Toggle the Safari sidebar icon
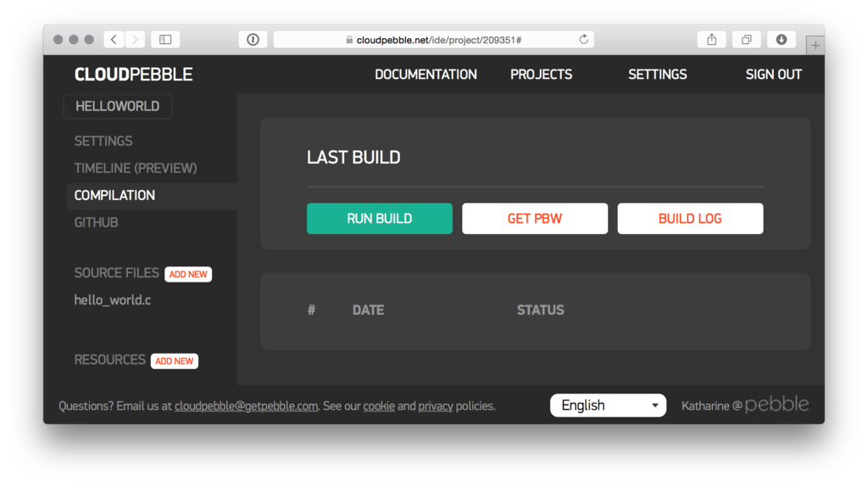 click(165, 39)
